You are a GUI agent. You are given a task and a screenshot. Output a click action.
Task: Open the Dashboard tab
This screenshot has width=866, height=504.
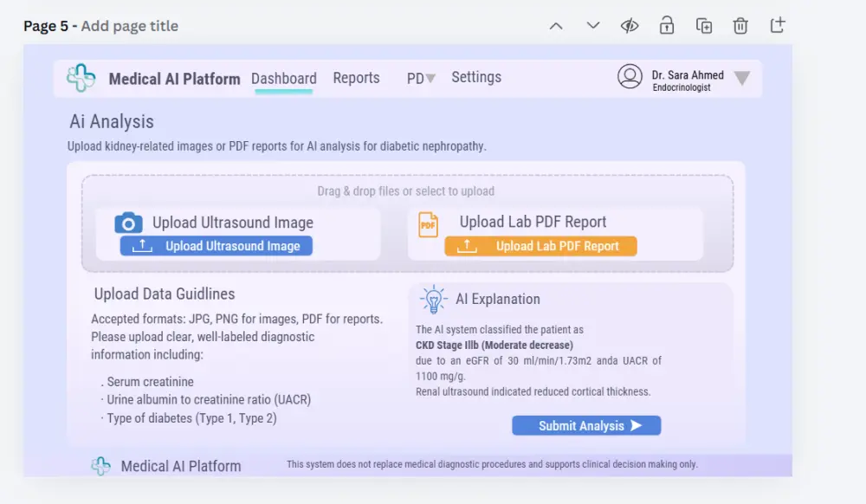(284, 78)
